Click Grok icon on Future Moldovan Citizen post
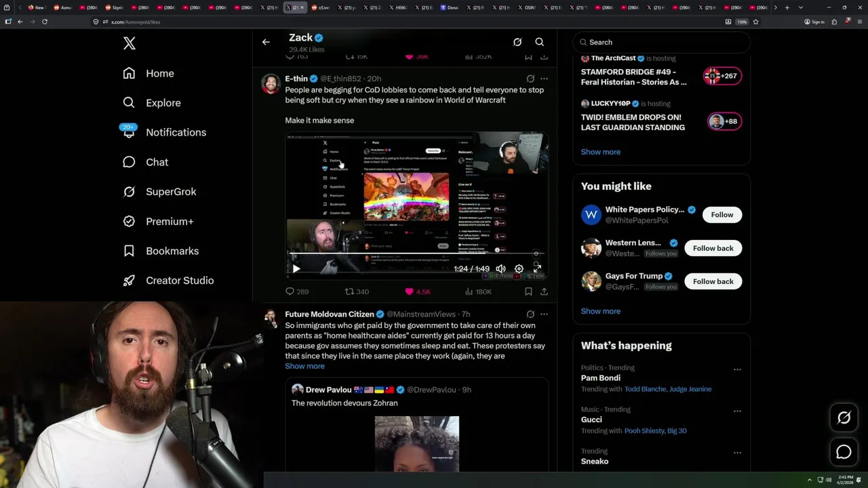Screen dimensions: 868x488 530,314
